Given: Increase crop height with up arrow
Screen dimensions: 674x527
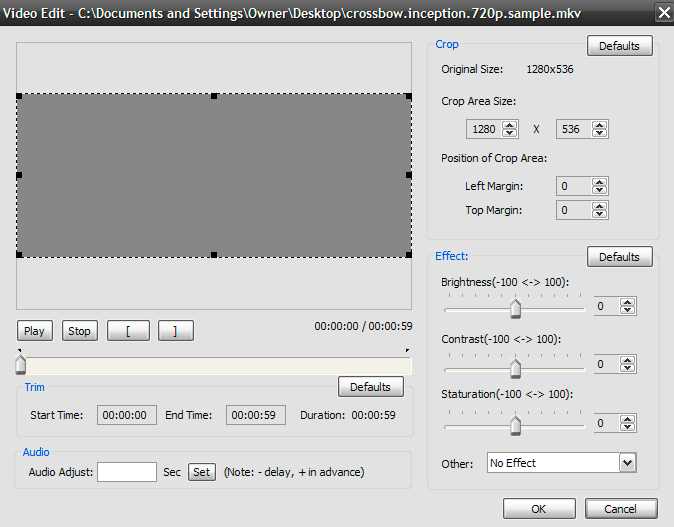Looking at the screenshot, I should (600, 126).
